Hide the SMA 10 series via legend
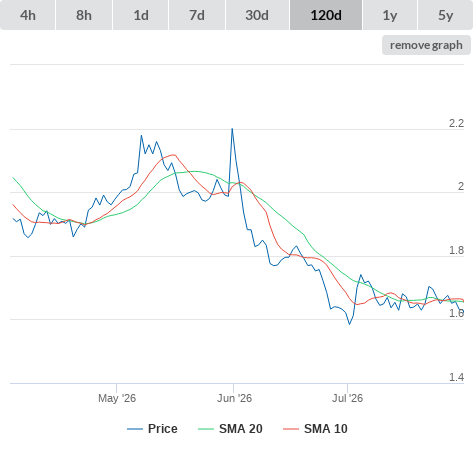Screen dimensions: 474x455 point(315,429)
